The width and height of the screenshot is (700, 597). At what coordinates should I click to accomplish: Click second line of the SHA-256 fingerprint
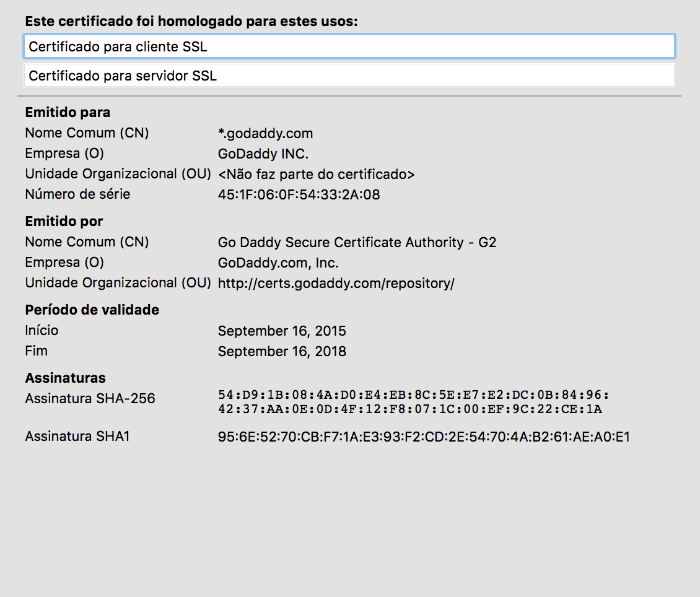point(410,409)
